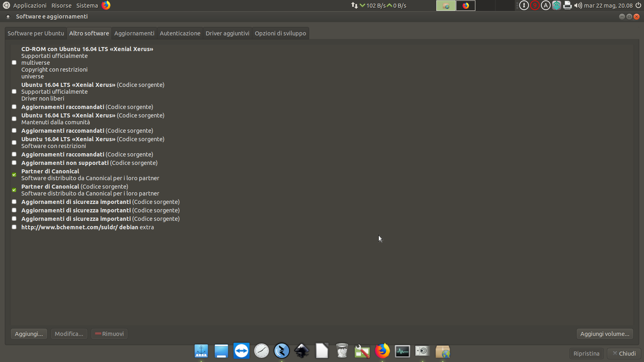Click the 'Chiudi' button
The height and width of the screenshot is (362, 644).
pyautogui.click(x=624, y=354)
